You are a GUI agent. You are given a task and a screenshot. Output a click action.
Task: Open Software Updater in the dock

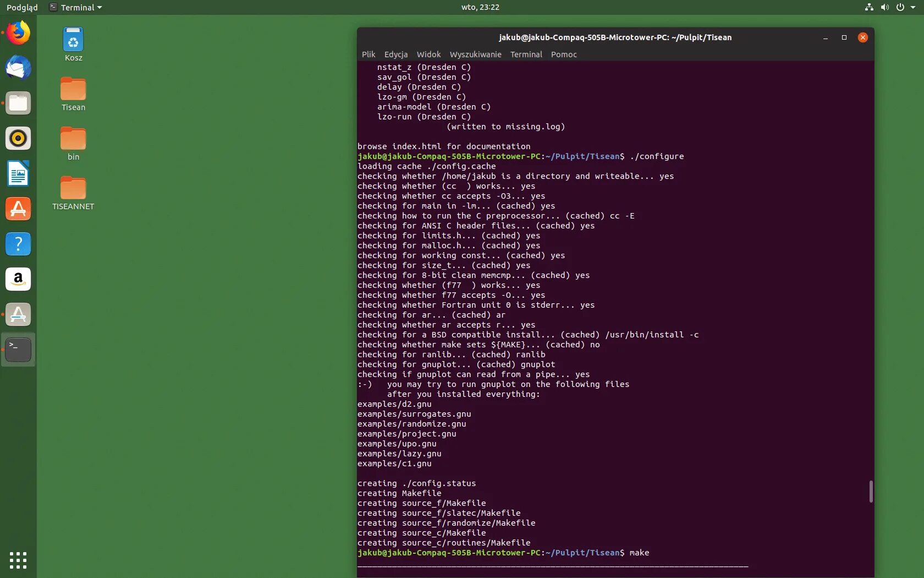coord(18,314)
